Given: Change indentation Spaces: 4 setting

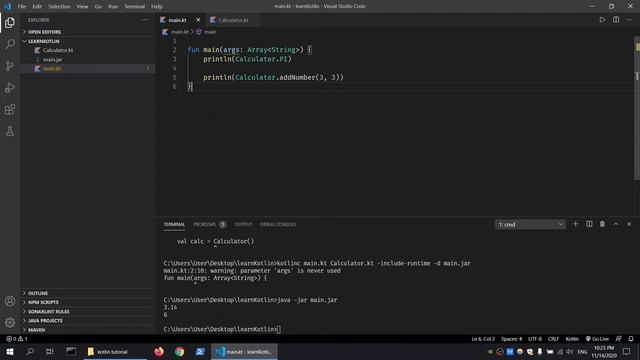Looking at the screenshot, I should (511, 339).
